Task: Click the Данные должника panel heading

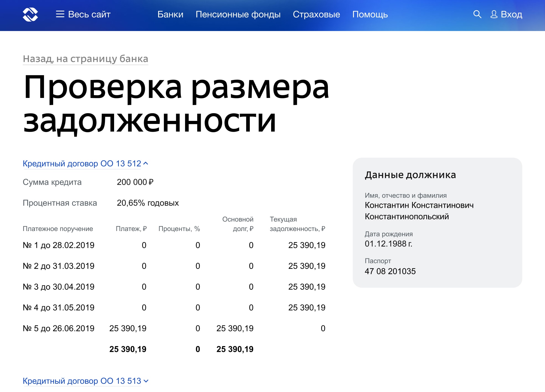Action: [x=410, y=175]
